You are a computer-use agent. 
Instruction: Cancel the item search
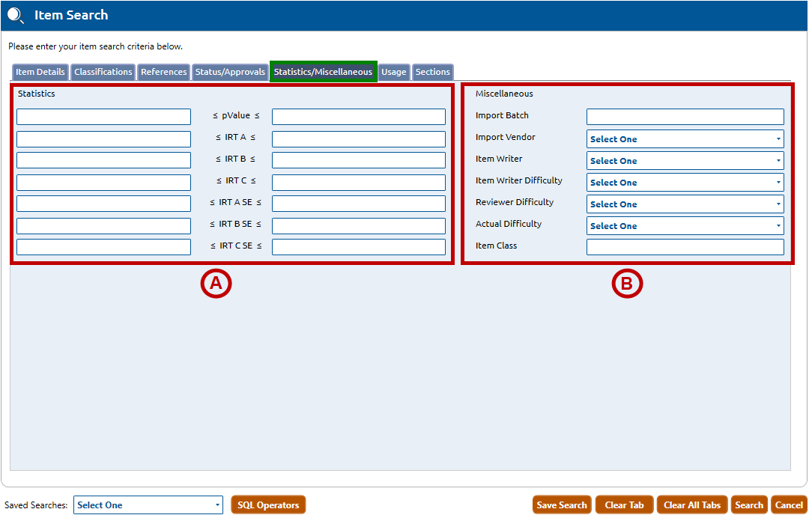coord(788,505)
